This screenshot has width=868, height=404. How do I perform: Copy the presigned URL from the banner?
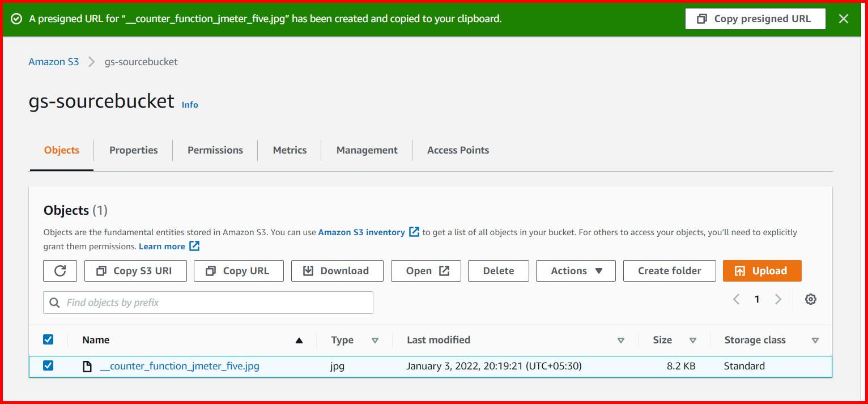click(x=755, y=18)
